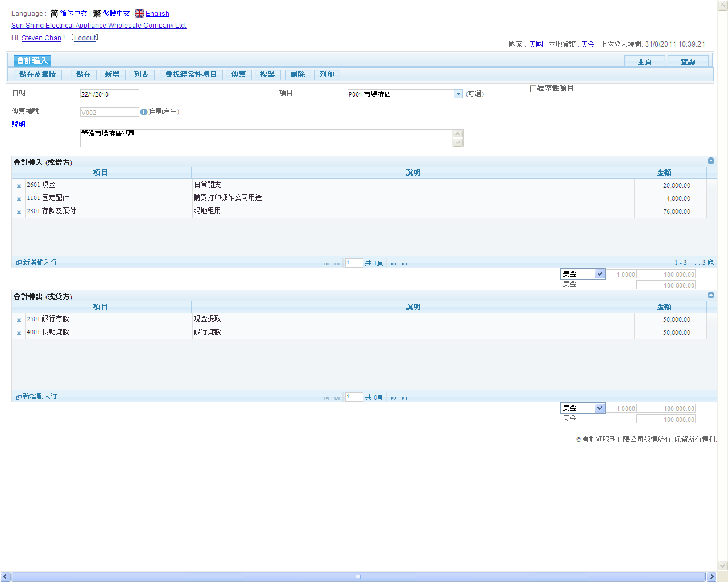Click the 列印 print button

tap(326, 74)
